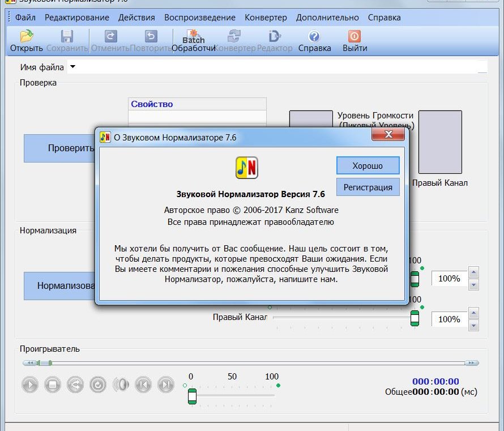Image resolution: width=504 pixels, height=431 pixels.
Task: Click the left channel level meter
Action: (x=311, y=119)
